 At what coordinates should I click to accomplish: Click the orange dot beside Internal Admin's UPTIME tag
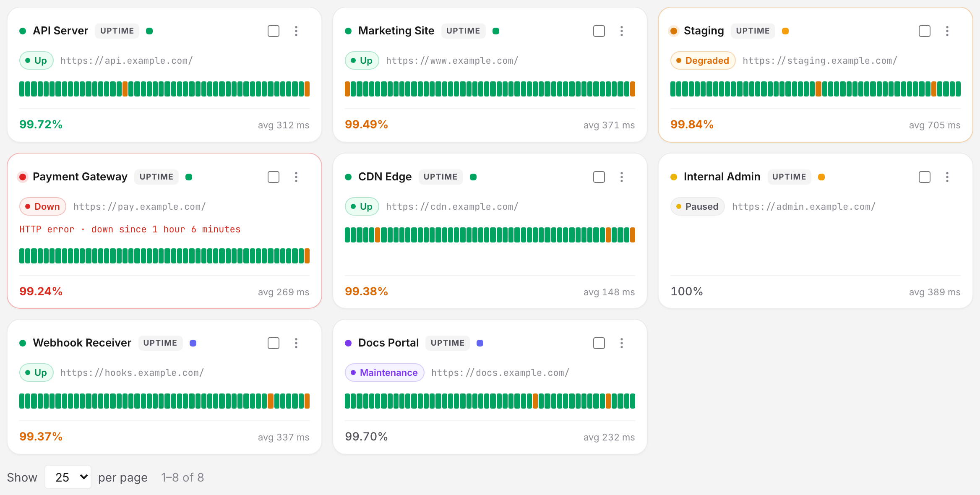(821, 177)
